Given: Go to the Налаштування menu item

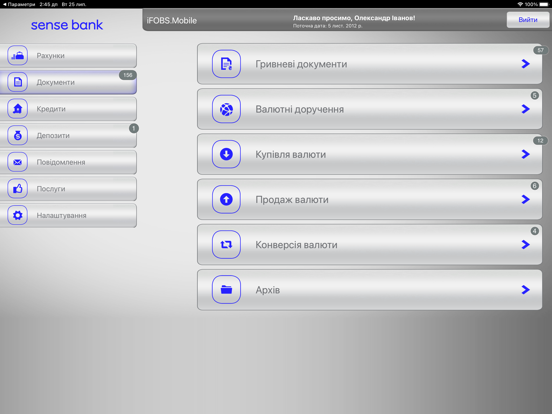Looking at the screenshot, I should coord(68,215).
